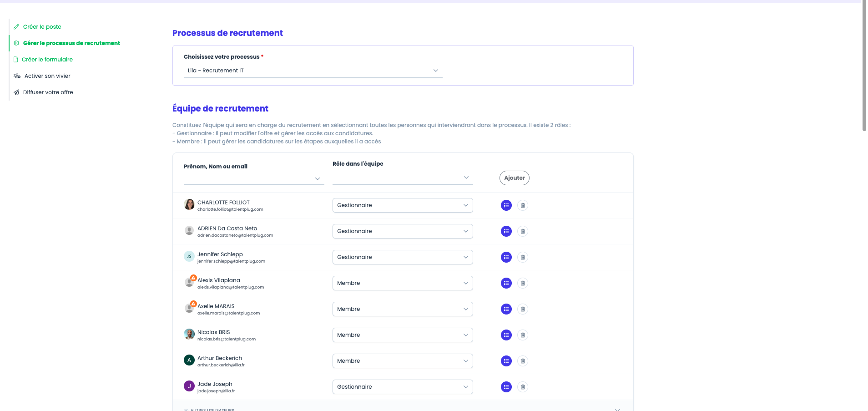The width and height of the screenshot is (868, 411).
Task: Change Jennifer Schlepp's role dropdown
Action: (403, 257)
